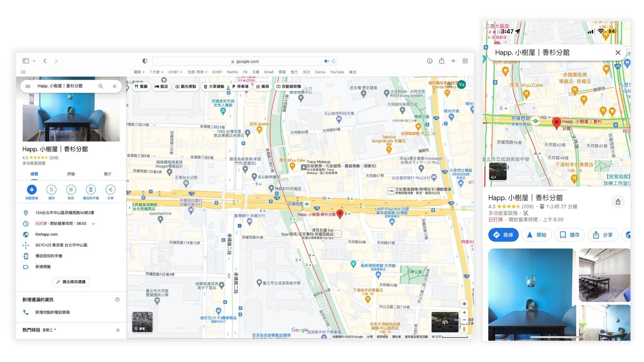Expand the opening hours chevron
The height and width of the screenshot is (362, 644).
[x=93, y=224]
